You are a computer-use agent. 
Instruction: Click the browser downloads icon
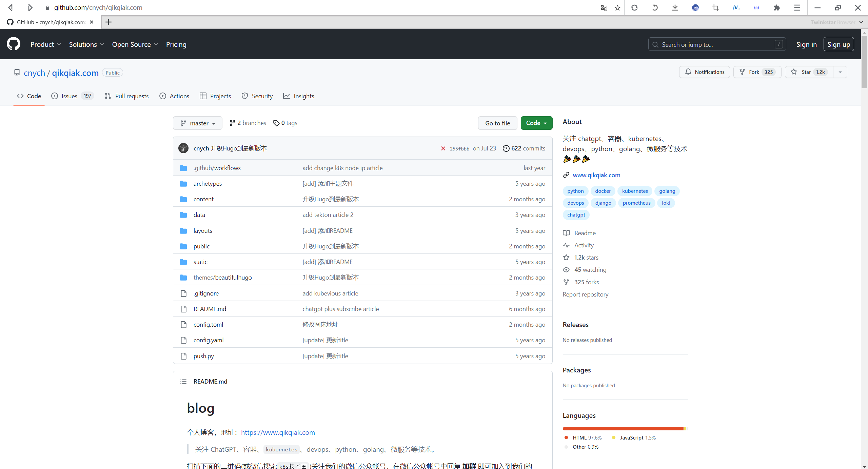(675, 7)
